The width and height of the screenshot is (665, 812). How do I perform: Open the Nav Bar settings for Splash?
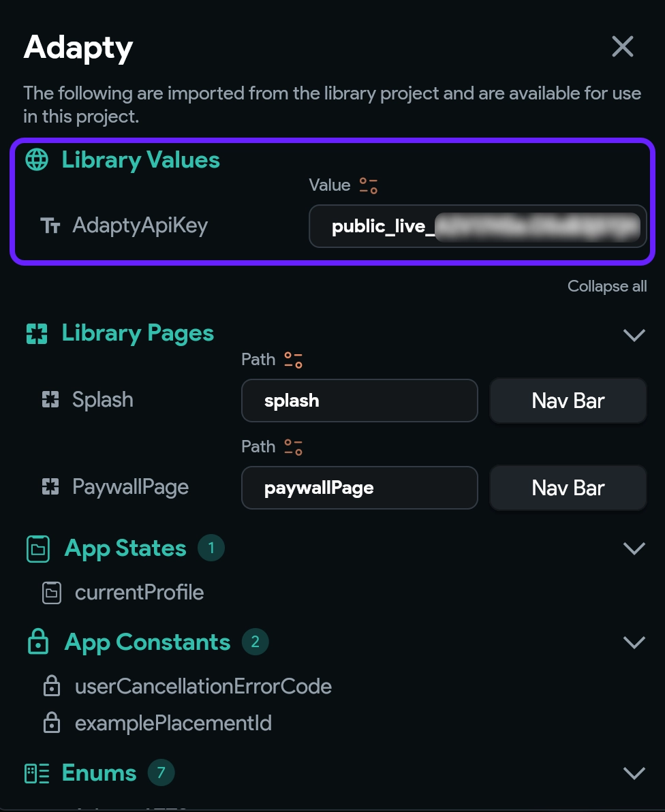(x=568, y=401)
